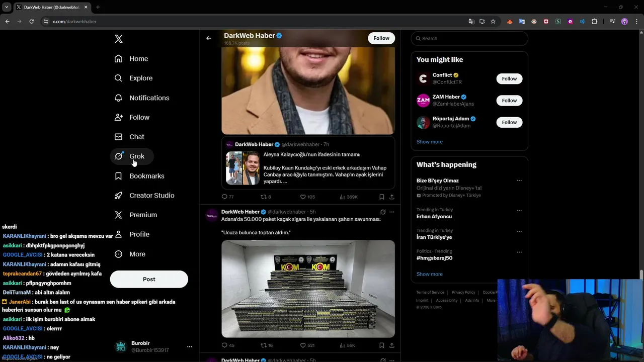644x362 pixels.
Task: Open Chat in the sidebar
Action: [x=129, y=137]
